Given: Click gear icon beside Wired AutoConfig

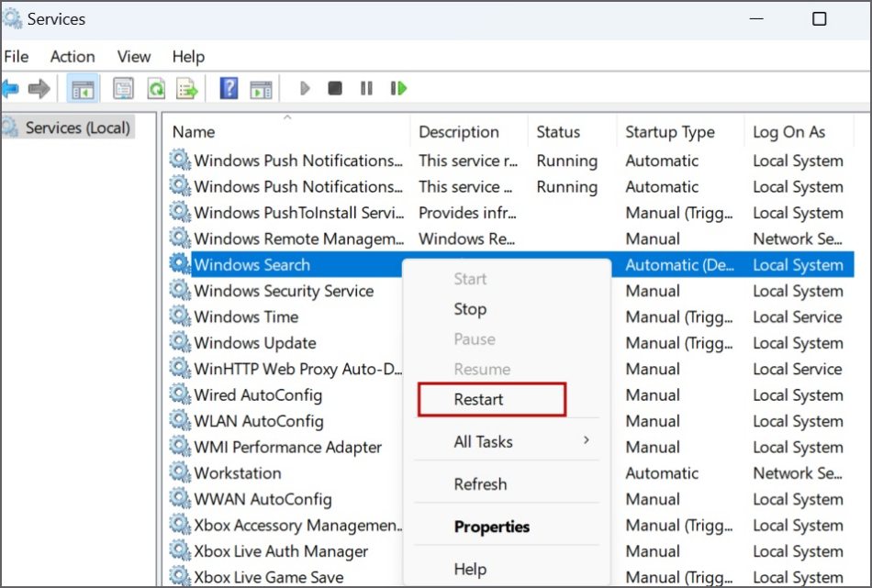Looking at the screenshot, I should [x=180, y=394].
